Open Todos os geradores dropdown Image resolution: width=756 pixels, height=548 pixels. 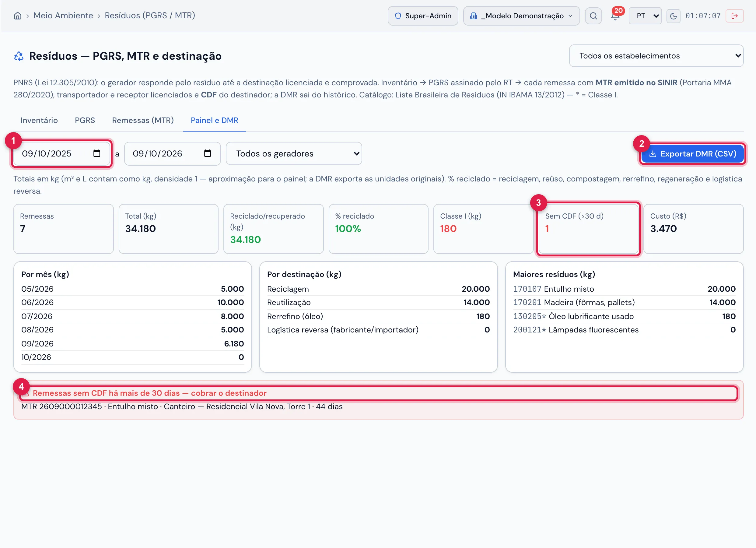294,153
